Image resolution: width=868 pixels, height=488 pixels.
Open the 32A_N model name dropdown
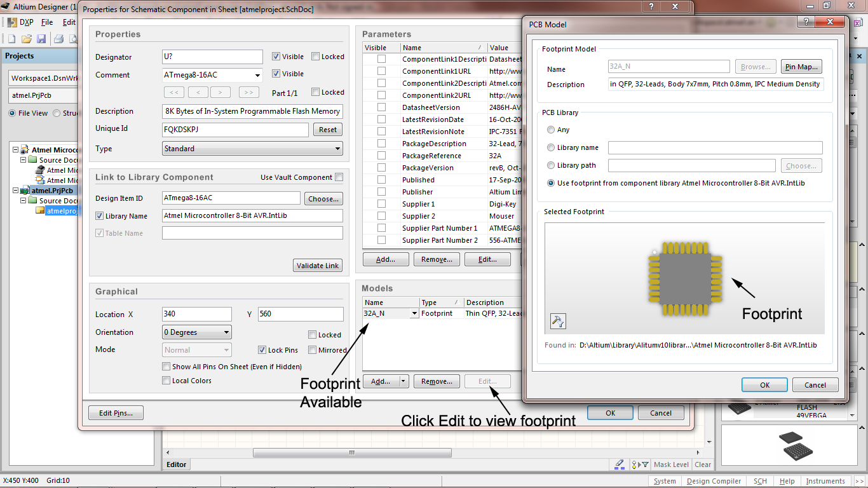[414, 313]
